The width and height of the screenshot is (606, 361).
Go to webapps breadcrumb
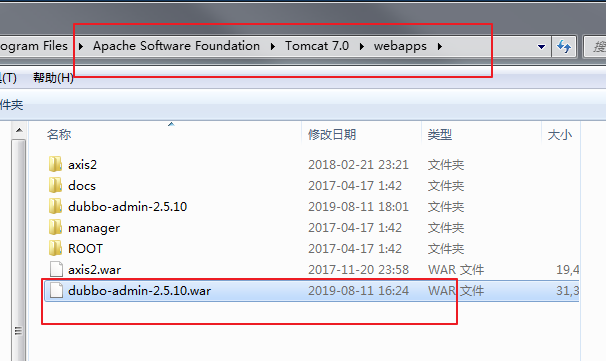(400, 46)
